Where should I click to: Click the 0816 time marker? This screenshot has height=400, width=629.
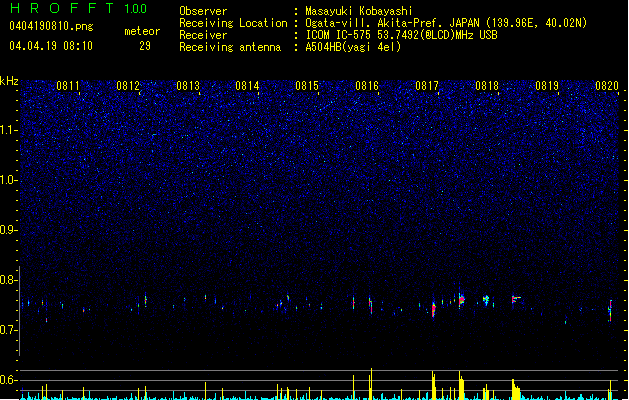point(367,86)
